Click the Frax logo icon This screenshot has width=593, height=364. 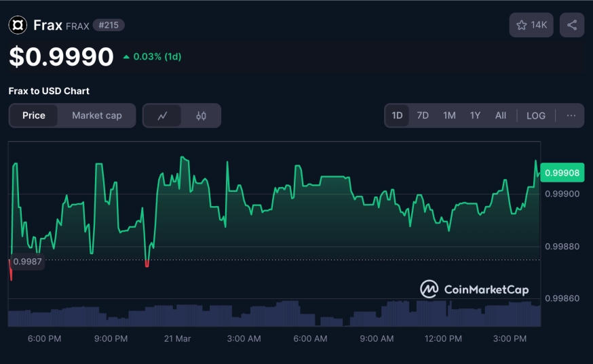pos(17,25)
